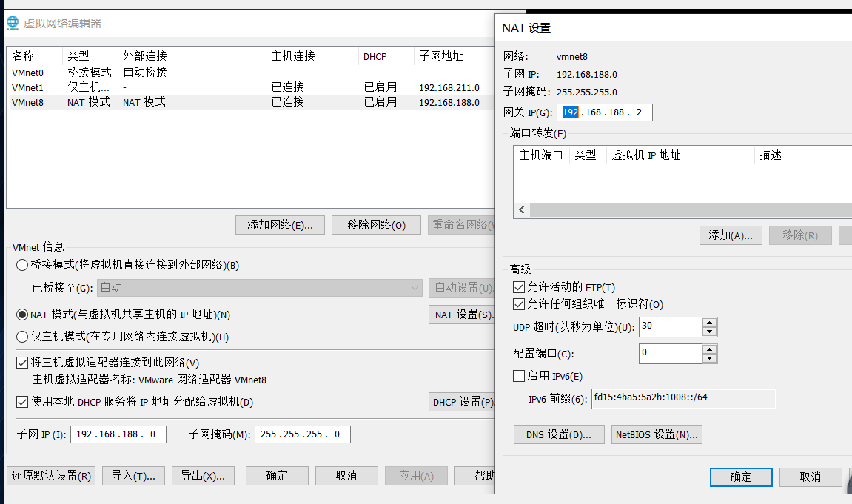Click 确定 in Virtual Network Editor
This screenshot has width=852, height=504.
tap(277, 476)
